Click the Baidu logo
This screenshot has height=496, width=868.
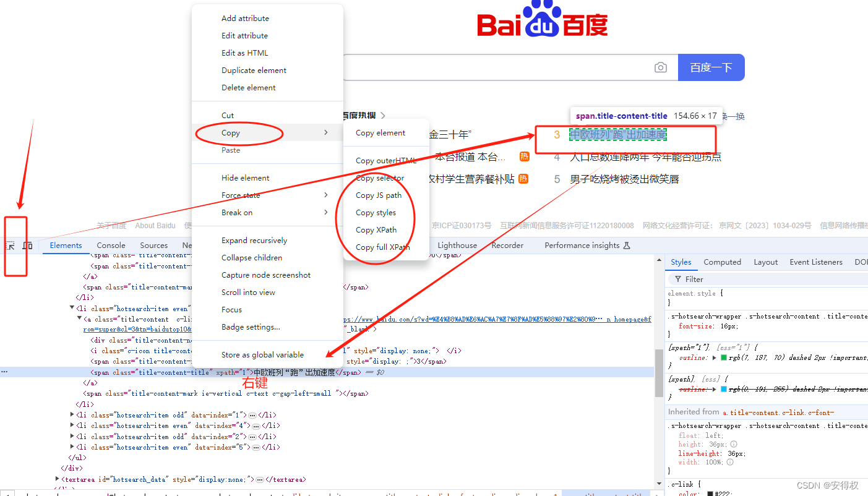tap(543, 19)
